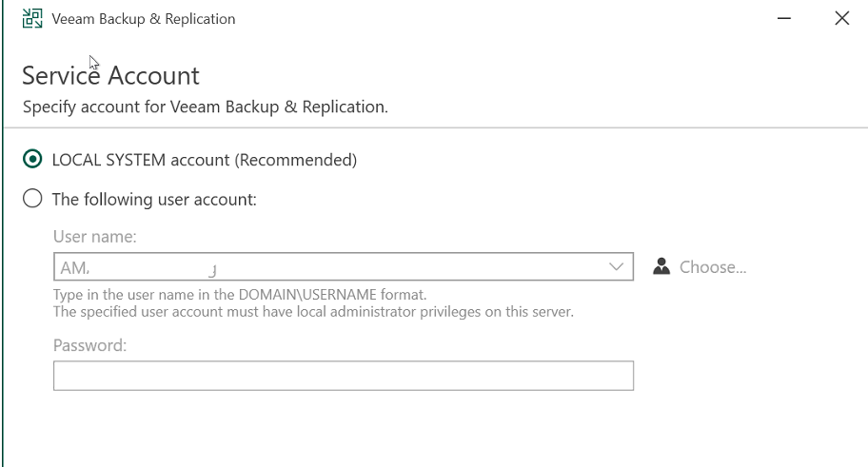Close the Veeam setup window
The width and height of the screenshot is (868, 467).
click(841, 19)
